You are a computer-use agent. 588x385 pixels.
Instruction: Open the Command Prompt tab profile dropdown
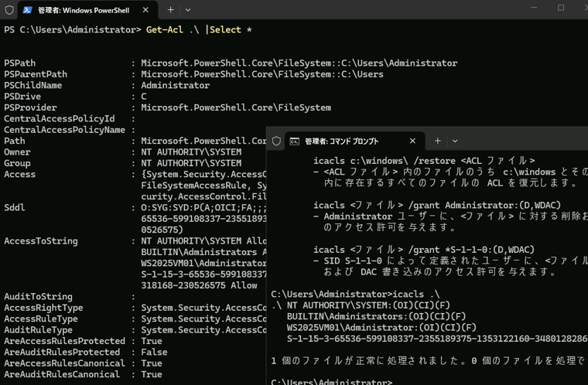[x=455, y=141]
